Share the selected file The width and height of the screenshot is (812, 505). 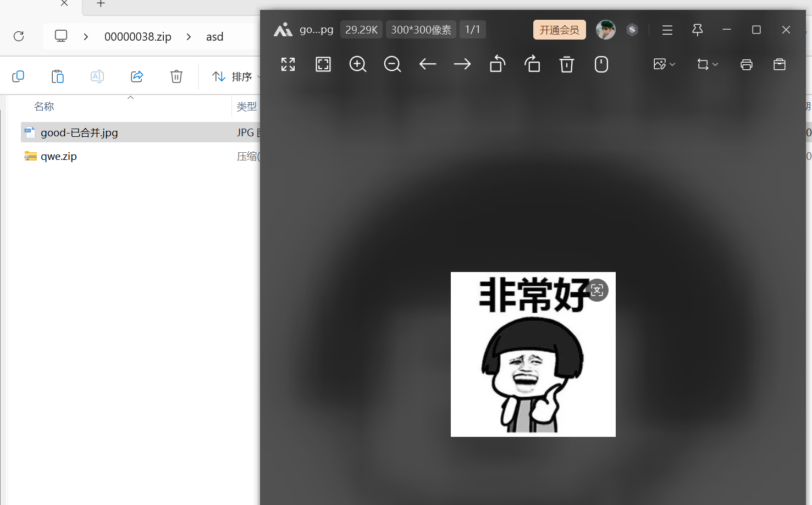click(137, 76)
